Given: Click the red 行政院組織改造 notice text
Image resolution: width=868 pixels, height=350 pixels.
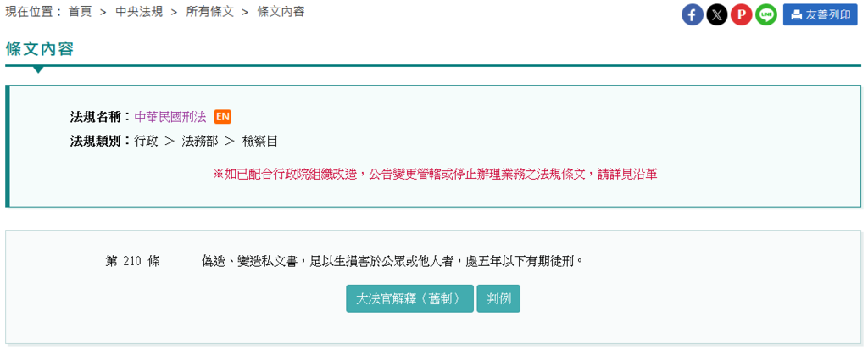Looking at the screenshot, I should (435, 175).
